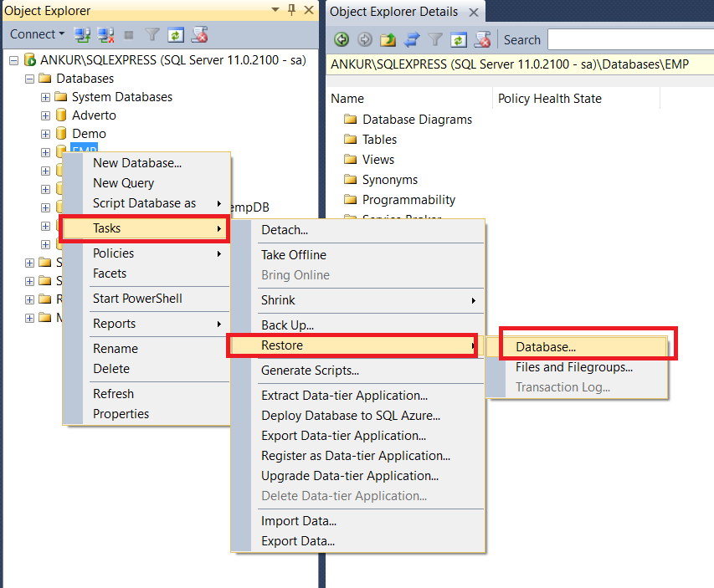Screen dimensions: 714x588
Task: Click the Stop icon in Object Explorer toolbar
Action: tap(129, 35)
